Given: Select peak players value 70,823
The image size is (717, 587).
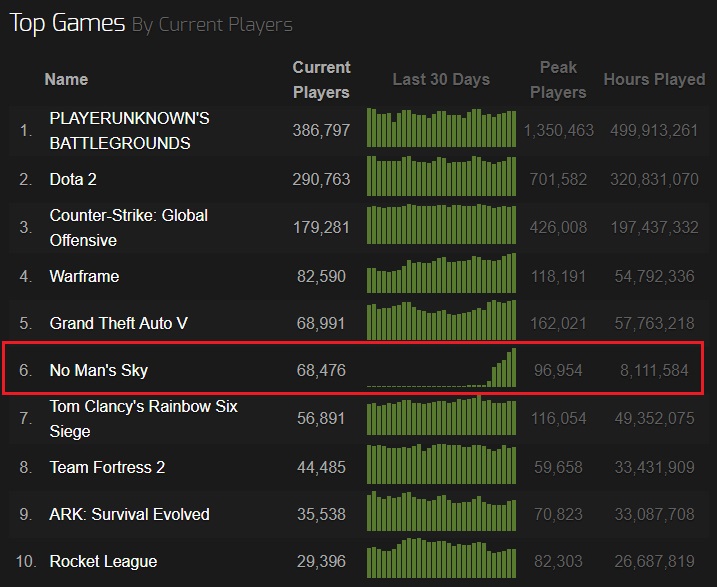Looking at the screenshot, I should 558,514.
